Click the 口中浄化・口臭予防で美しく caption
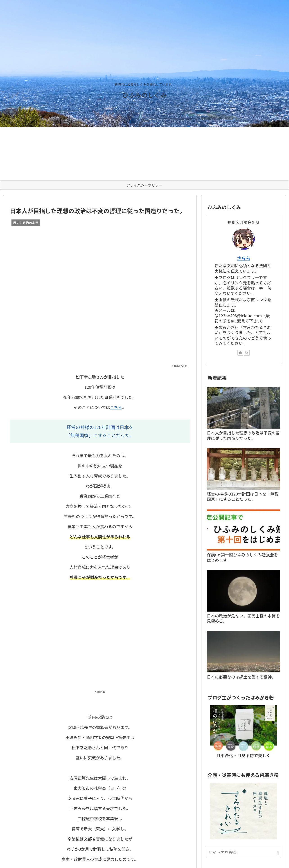Viewport: 289px width, 868px height. point(243,756)
